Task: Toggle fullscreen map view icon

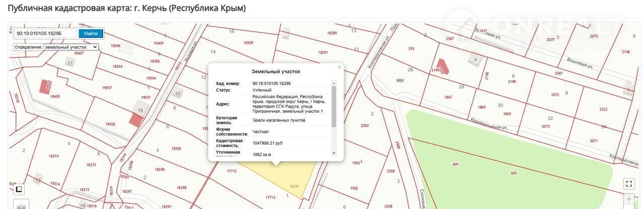Action: pyautogui.click(x=629, y=184)
